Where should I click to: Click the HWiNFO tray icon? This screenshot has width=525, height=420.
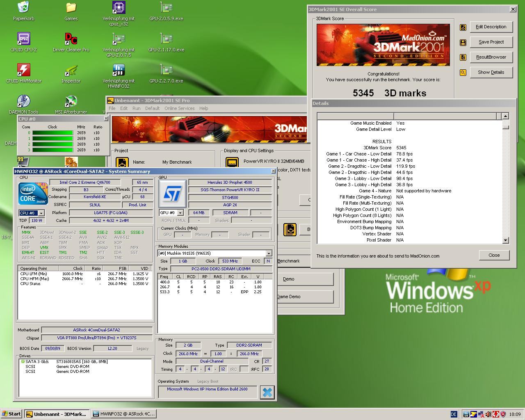pos(466,414)
